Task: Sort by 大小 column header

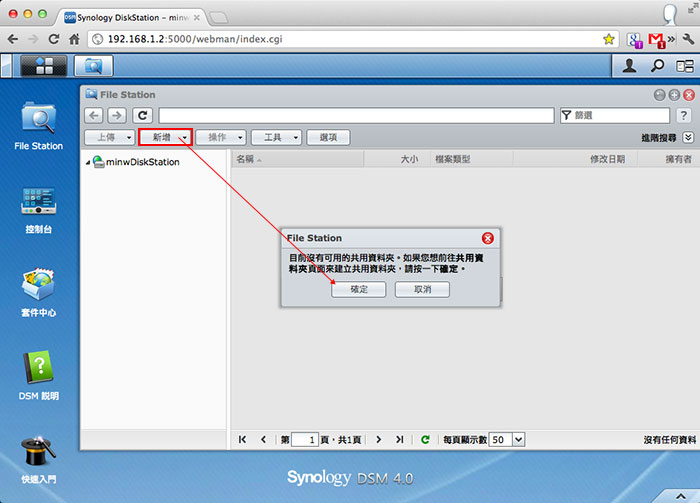Action: (x=397, y=159)
